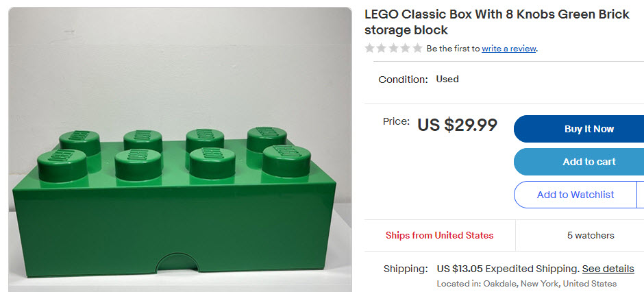The width and height of the screenshot is (644, 292).
Task: Click the Used condition value
Action: pyautogui.click(x=447, y=79)
